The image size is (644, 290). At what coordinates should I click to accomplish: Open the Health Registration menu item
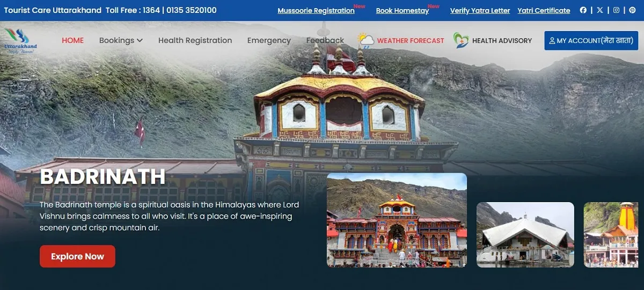tap(195, 40)
